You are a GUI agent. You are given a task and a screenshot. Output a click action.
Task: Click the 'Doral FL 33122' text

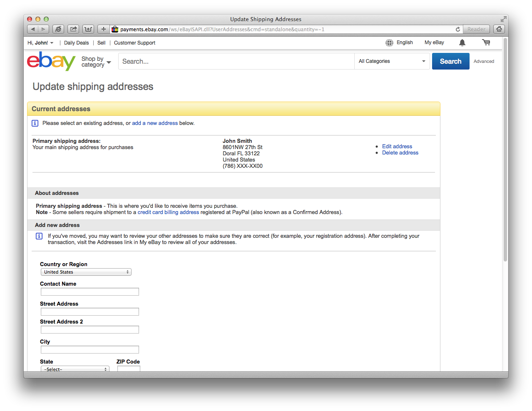241,154
